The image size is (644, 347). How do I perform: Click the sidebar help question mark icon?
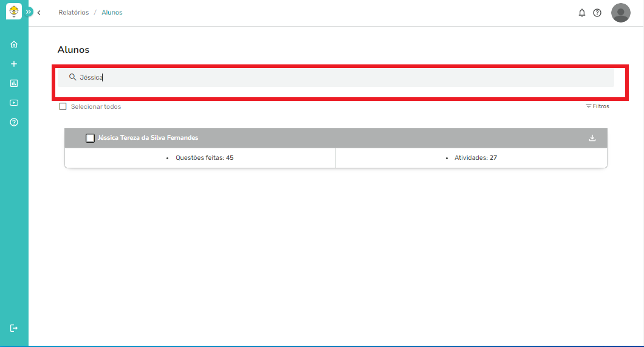14,122
